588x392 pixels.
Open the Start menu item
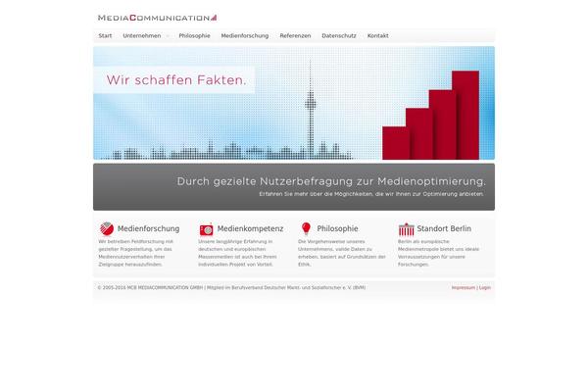coord(105,35)
